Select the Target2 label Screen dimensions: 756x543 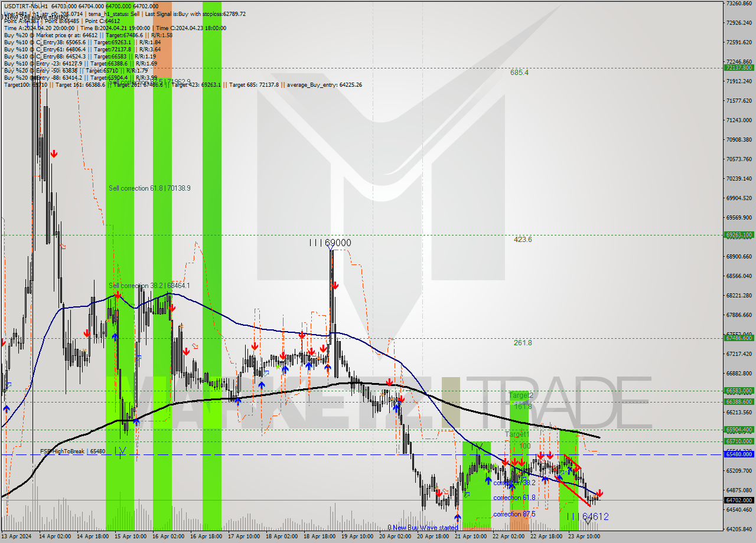pos(521,395)
